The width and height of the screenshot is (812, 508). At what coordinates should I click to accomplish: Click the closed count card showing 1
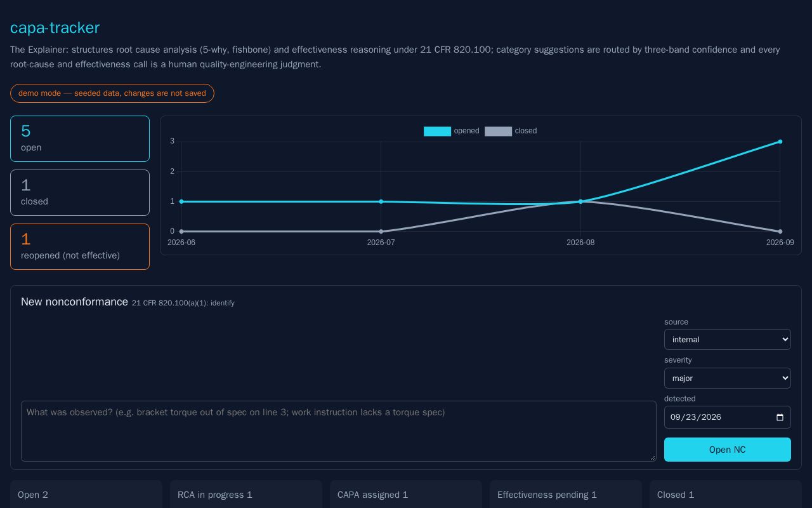click(80, 192)
